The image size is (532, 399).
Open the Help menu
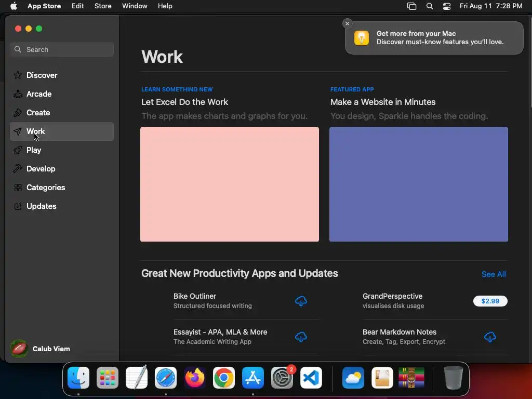165,6
